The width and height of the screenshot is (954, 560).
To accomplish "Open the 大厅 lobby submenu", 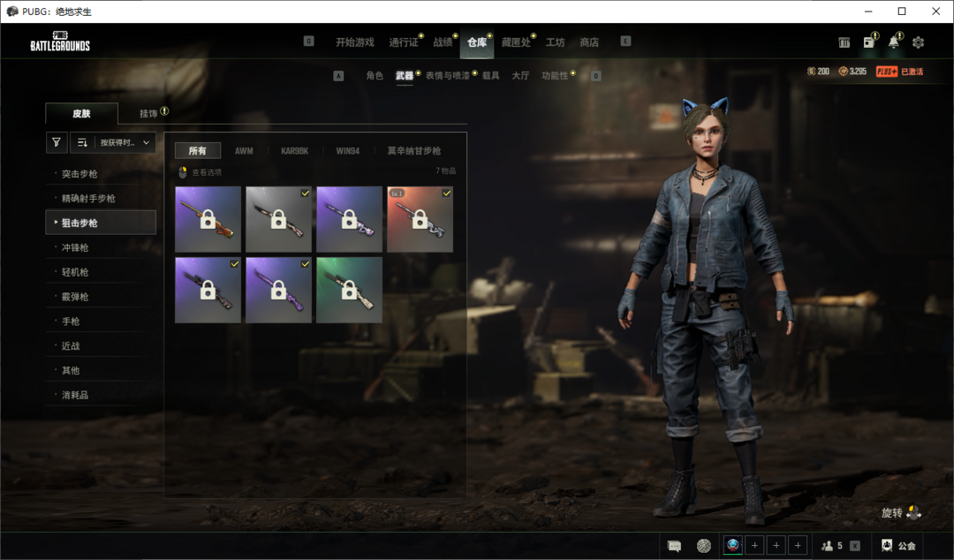I will point(520,75).
